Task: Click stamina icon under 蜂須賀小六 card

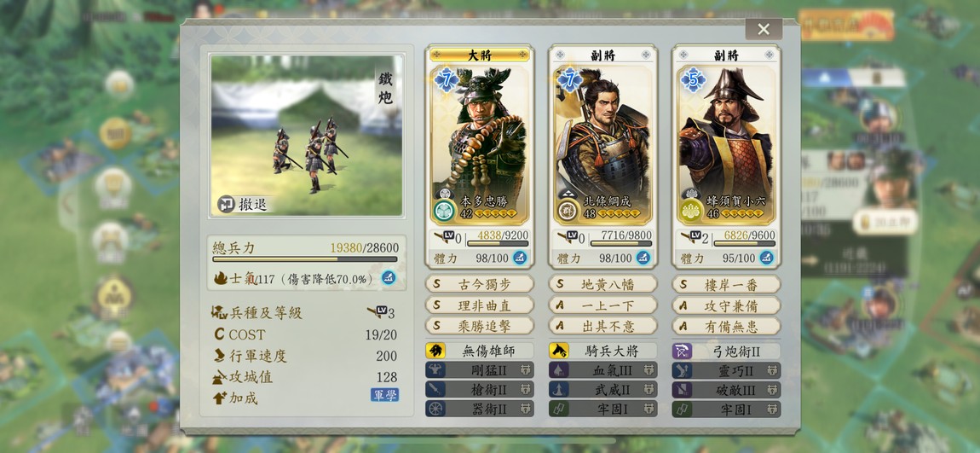Action: tap(766, 258)
